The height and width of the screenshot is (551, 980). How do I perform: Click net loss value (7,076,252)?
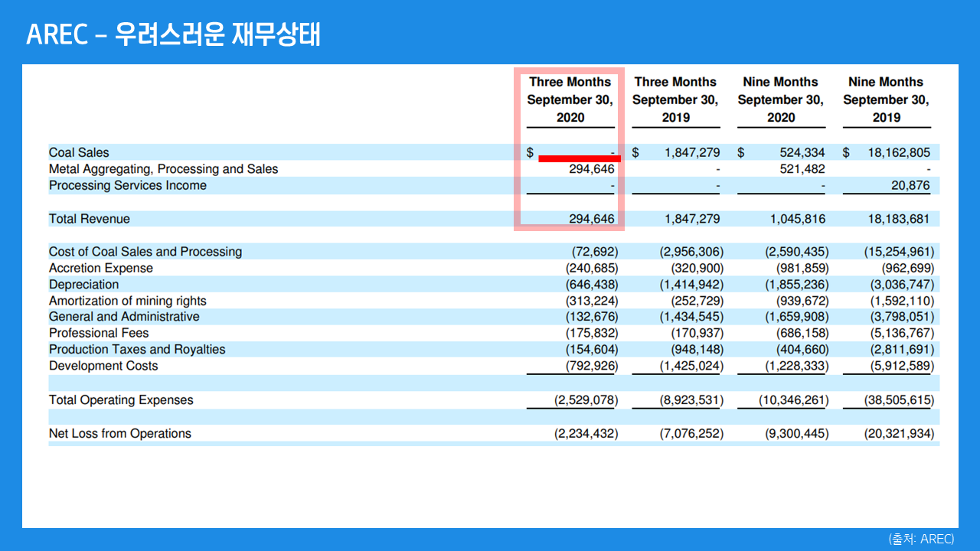(691, 434)
